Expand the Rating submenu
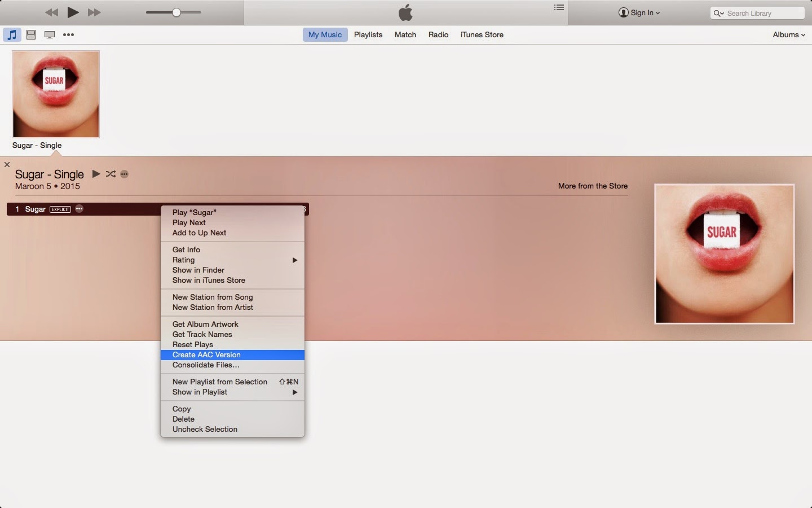 pos(232,260)
